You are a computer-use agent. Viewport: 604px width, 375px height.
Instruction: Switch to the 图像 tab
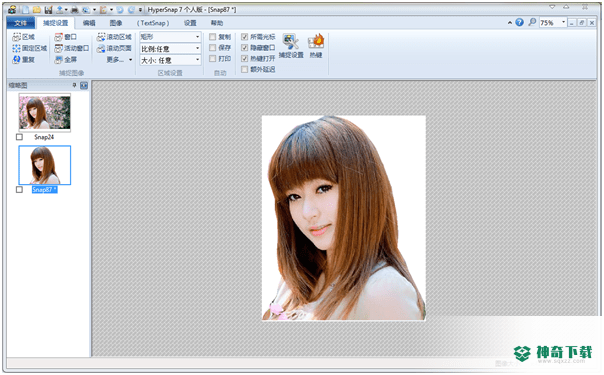point(116,23)
